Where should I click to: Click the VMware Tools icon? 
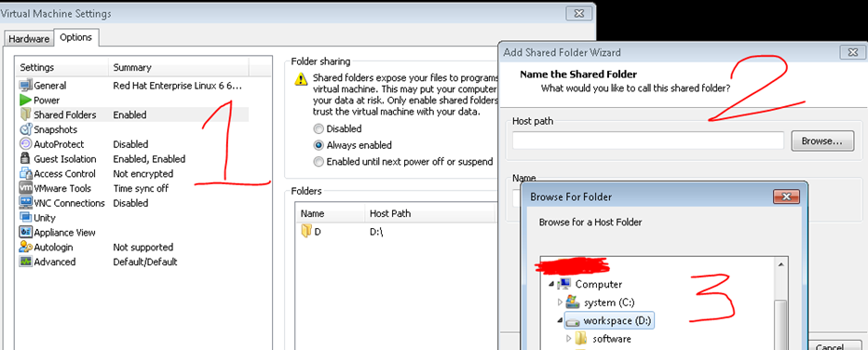click(26, 189)
